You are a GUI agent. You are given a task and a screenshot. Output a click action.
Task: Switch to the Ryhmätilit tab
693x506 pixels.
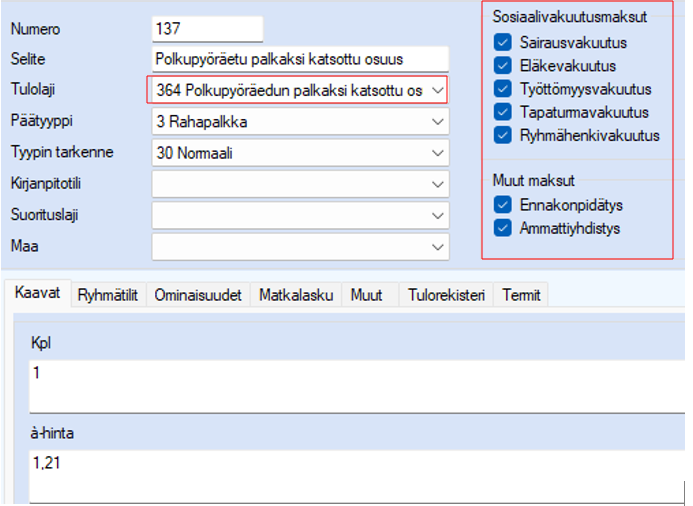111,295
